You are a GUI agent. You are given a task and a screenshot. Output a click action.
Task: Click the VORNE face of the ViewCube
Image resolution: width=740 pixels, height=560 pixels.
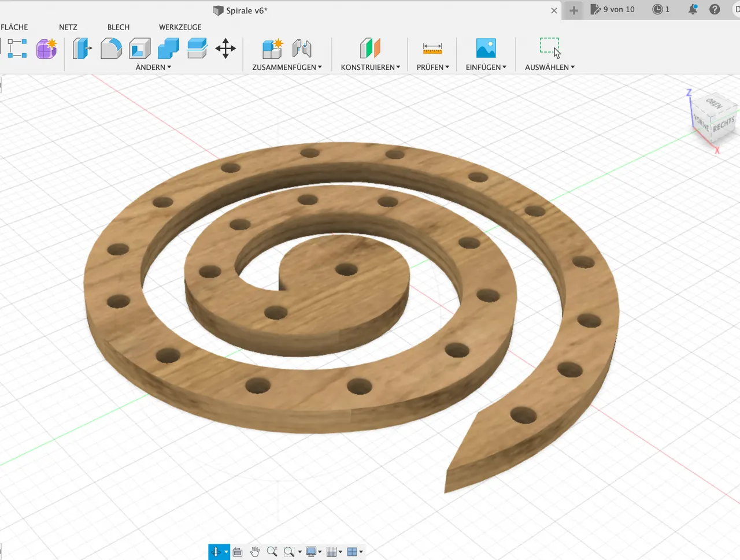coord(701,123)
